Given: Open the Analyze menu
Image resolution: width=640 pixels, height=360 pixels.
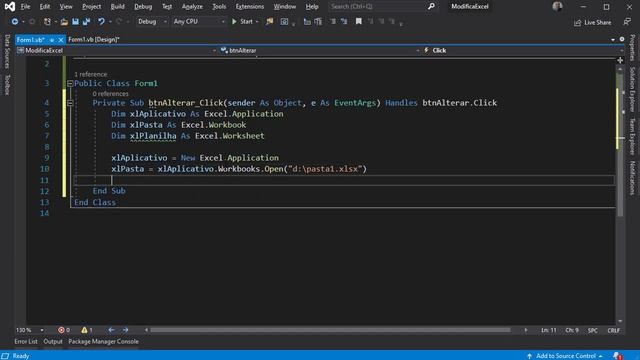Looking at the screenshot, I should (x=192, y=7).
